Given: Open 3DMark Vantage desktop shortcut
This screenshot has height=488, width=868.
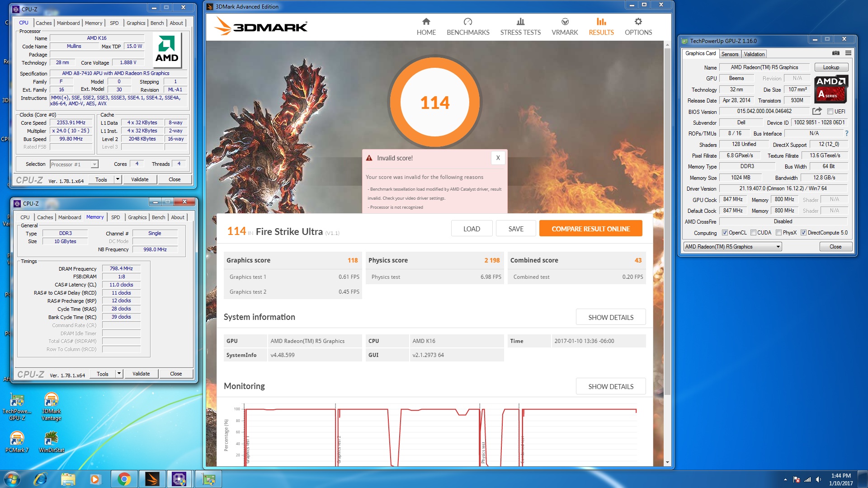Looking at the screenshot, I should pos(51,406).
